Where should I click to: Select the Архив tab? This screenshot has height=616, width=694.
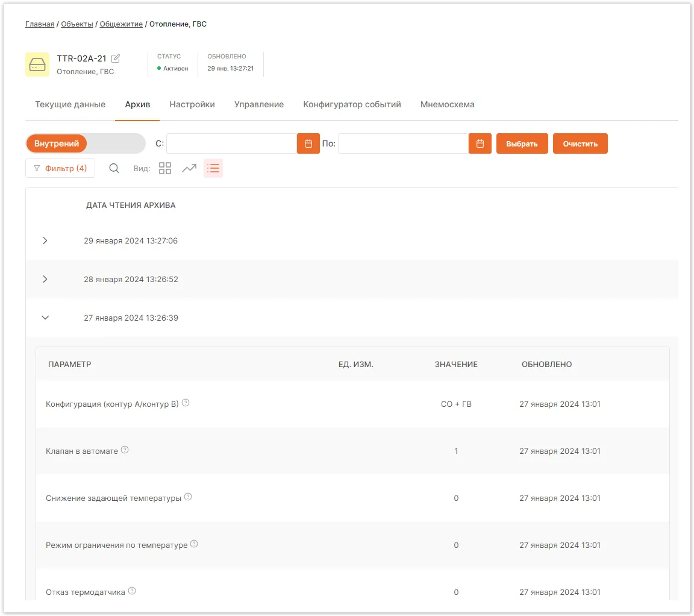tap(137, 104)
